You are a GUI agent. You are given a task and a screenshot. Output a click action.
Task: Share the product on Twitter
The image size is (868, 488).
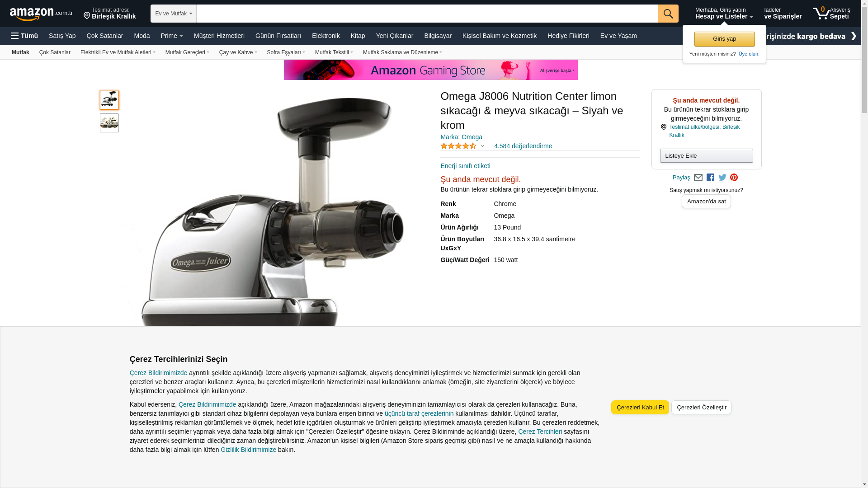pyautogui.click(x=722, y=178)
